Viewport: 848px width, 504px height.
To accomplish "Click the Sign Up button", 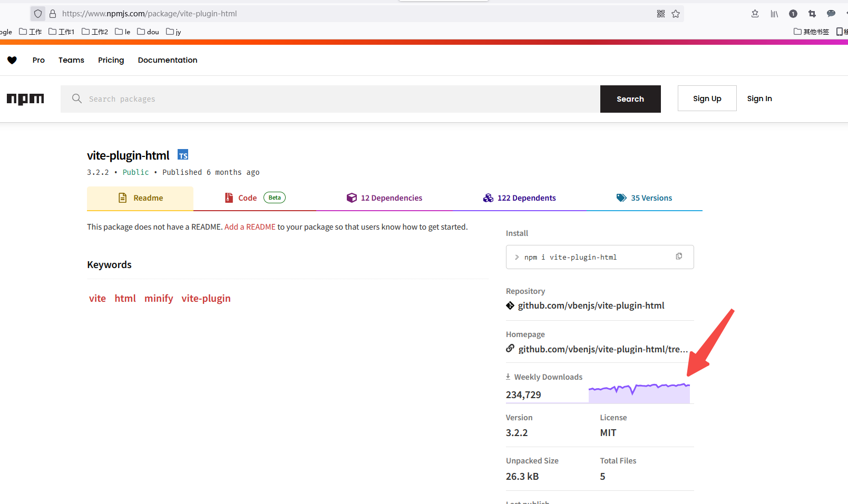I will pyautogui.click(x=707, y=98).
